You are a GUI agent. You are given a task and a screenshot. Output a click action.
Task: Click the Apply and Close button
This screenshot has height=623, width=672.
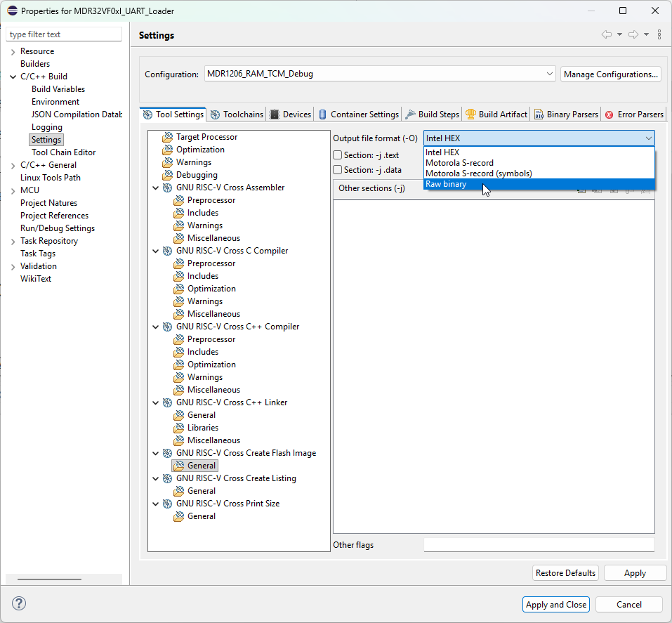[x=556, y=605]
